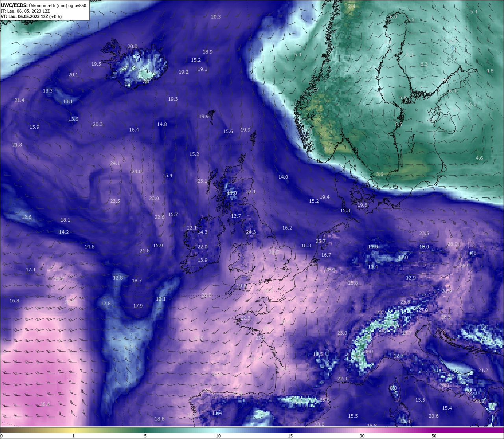
Task: Click the 18.9 value label
Action: click(x=208, y=52)
